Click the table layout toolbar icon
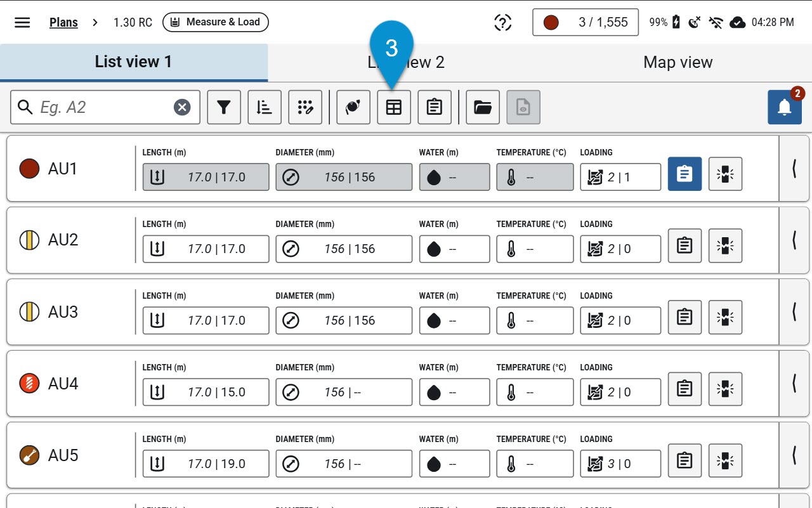The width and height of the screenshot is (812, 508). (394, 107)
